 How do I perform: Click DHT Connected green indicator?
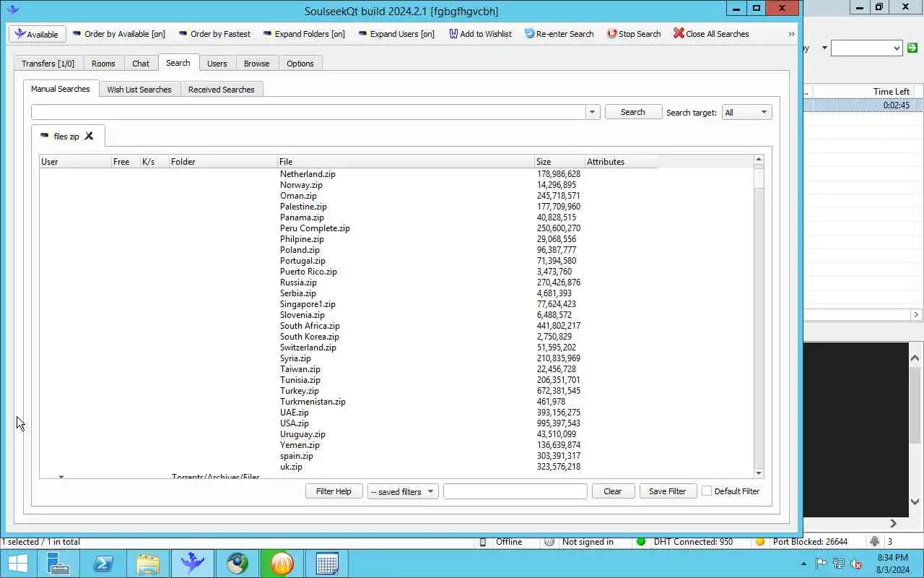pyautogui.click(x=640, y=542)
